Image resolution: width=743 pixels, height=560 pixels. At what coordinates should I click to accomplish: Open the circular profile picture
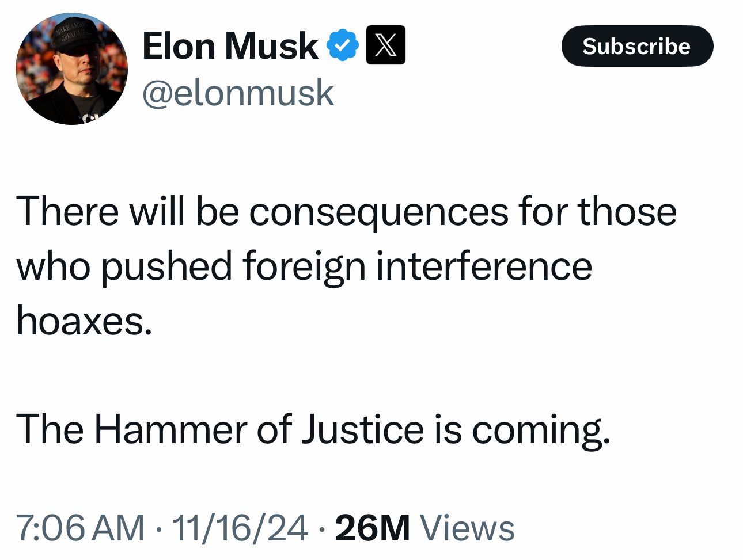(x=71, y=69)
